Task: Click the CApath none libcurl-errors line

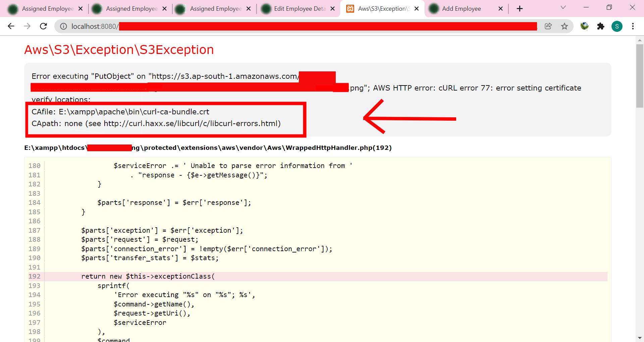Action: 156,123
